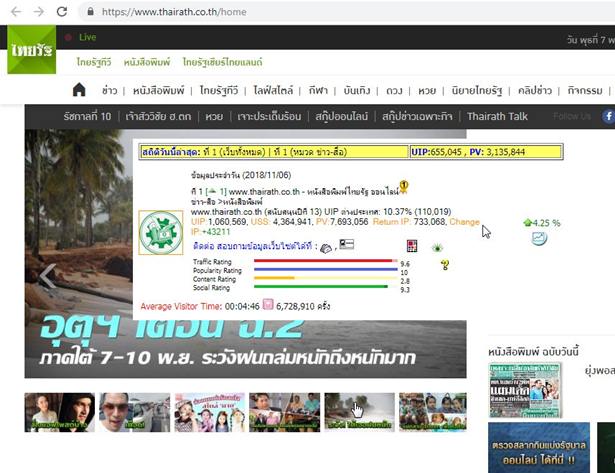Open the ไทยรัฐทีวี main menu item
This screenshot has height=473, width=615.
click(x=219, y=91)
